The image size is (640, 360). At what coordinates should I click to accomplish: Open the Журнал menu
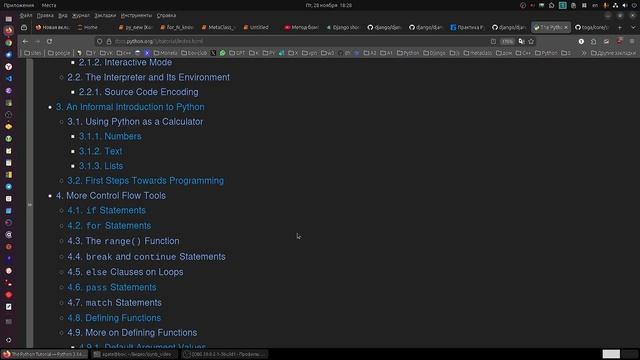point(81,16)
